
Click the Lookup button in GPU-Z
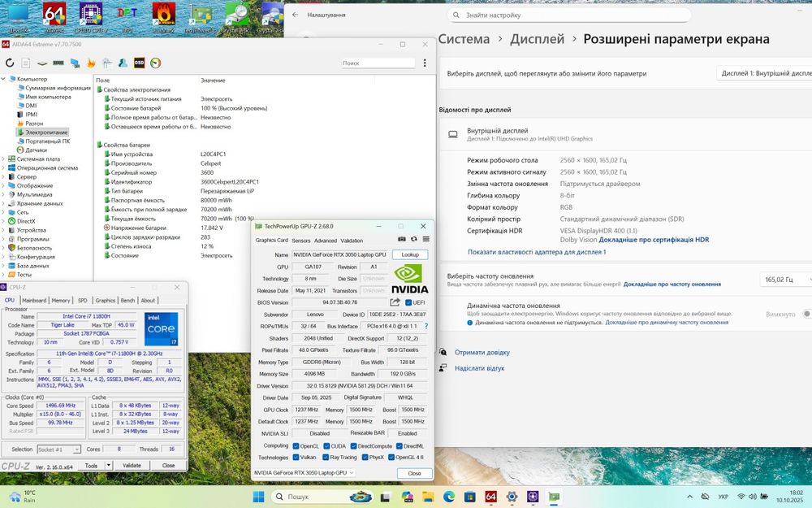click(x=409, y=254)
